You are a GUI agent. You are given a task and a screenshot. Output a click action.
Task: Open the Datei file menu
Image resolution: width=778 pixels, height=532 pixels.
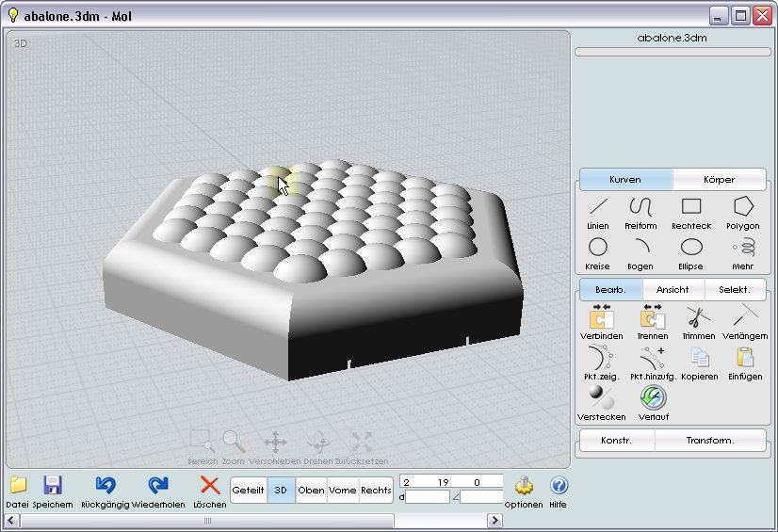point(17,492)
